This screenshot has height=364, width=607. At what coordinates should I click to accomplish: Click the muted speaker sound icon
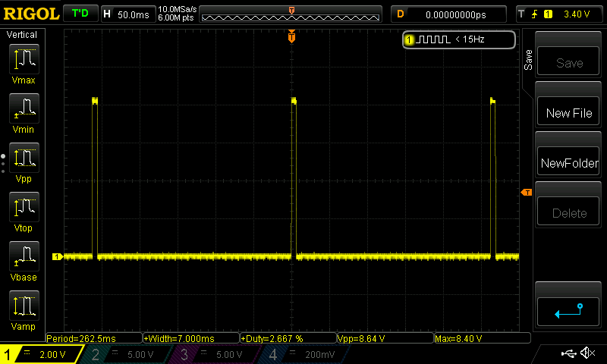(x=587, y=353)
